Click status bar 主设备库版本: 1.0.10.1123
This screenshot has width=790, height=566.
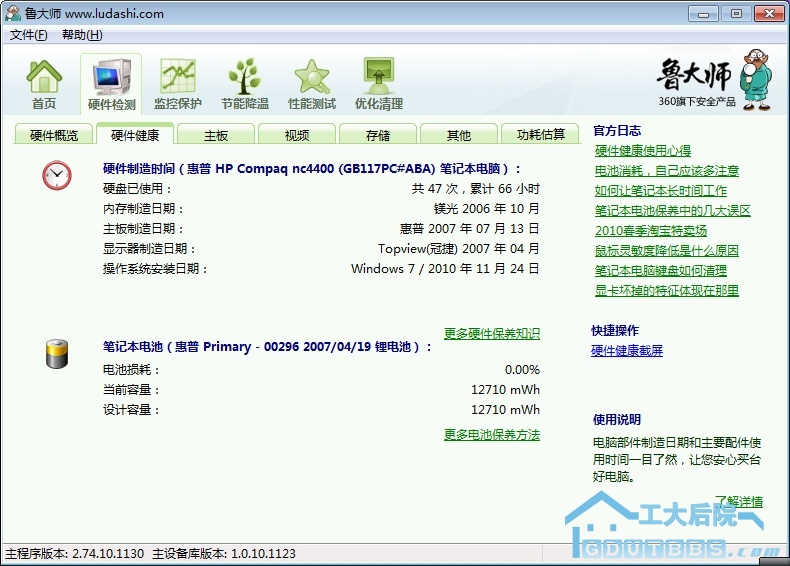pyautogui.click(x=224, y=553)
